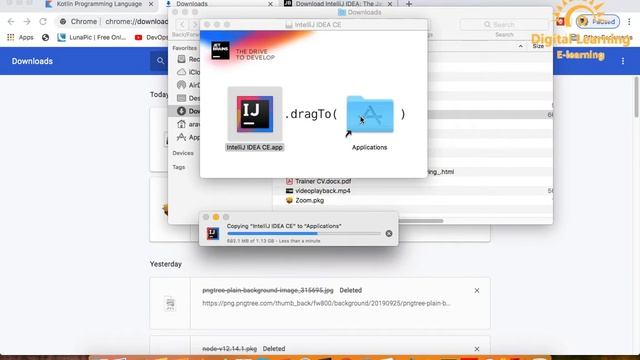Click Finder search field in Downloads window

click(x=504, y=24)
